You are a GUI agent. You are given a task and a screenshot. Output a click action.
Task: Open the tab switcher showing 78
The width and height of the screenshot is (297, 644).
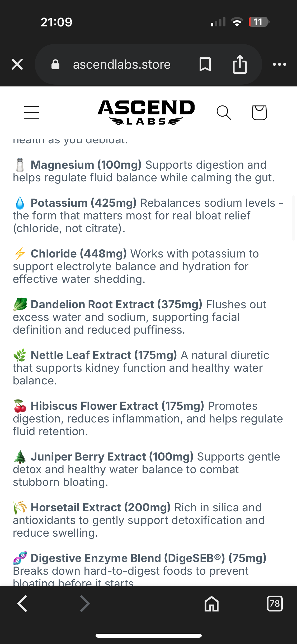[x=275, y=604]
